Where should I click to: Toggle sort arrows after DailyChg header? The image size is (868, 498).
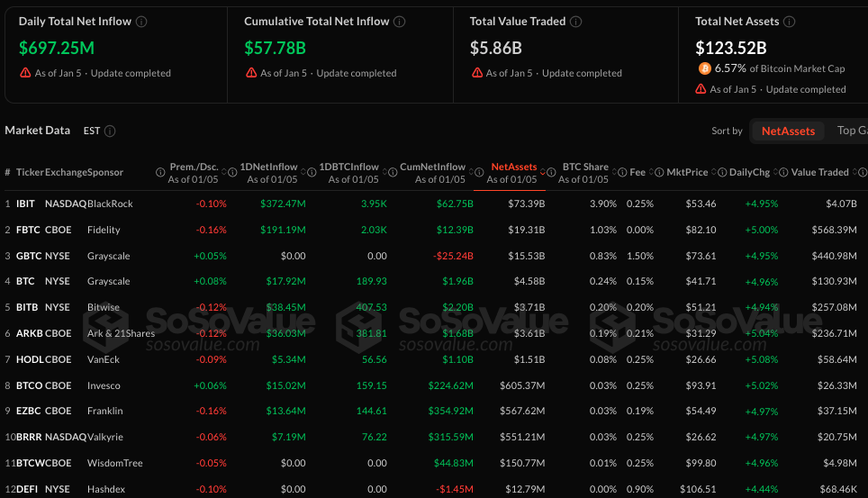point(775,172)
